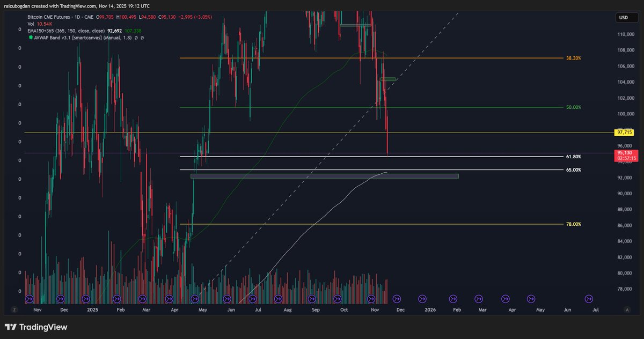Image resolution: width=644 pixels, height=339 pixels.
Task: Click the red 95,130 current price label
Action: pyautogui.click(x=625, y=152)
